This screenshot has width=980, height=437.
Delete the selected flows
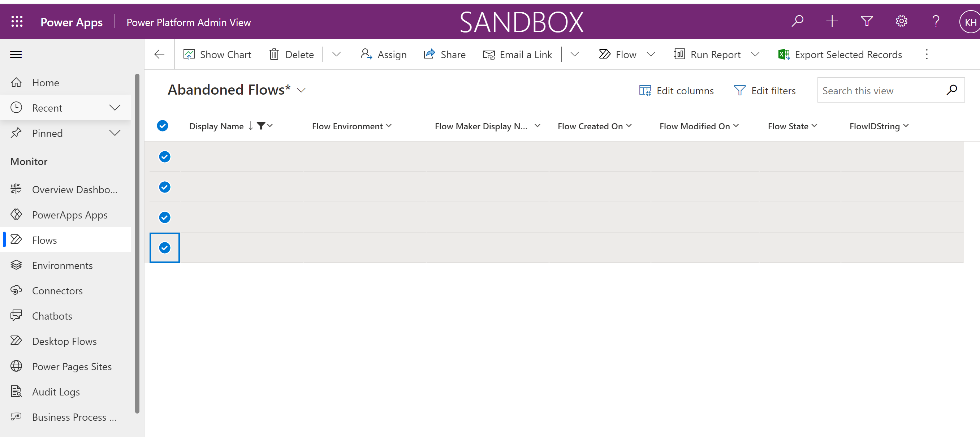[x=292, y=55]
